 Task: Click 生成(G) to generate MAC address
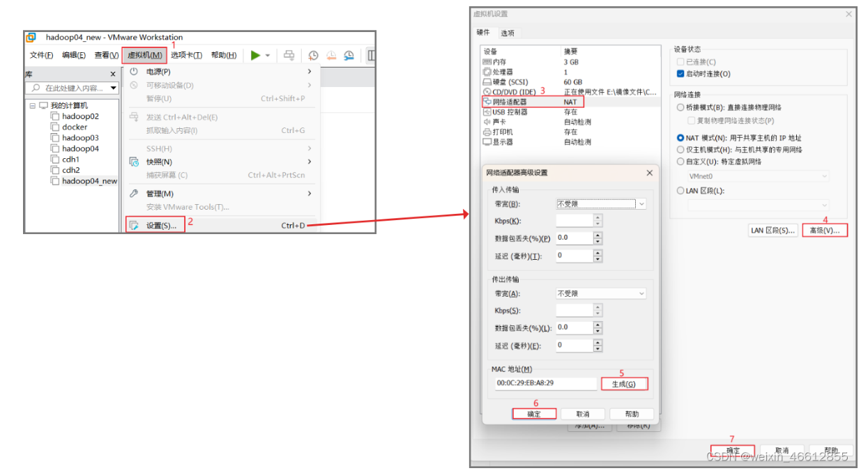pyautogui.click(x=624, y=384)
